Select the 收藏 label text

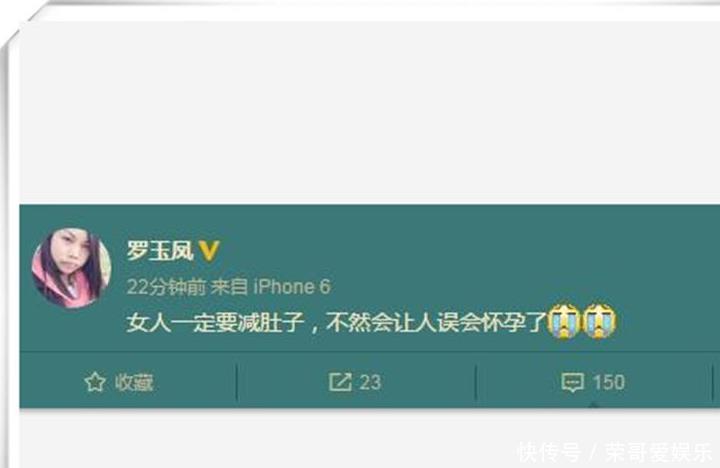point(134,383)
